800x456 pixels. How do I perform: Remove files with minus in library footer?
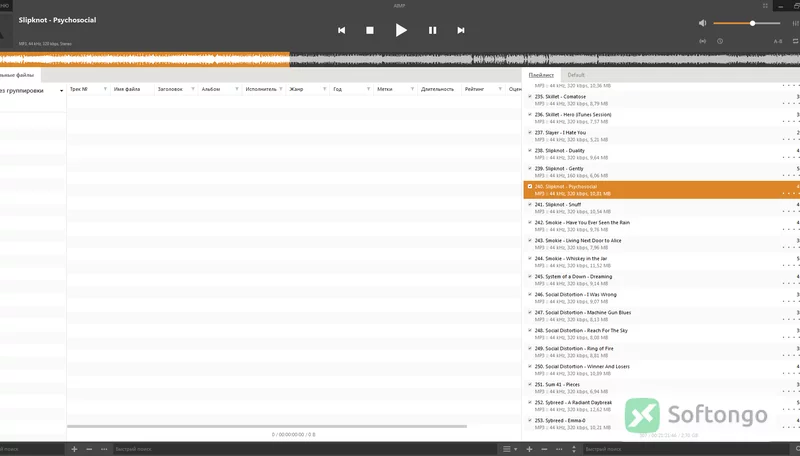pos(89,449)
